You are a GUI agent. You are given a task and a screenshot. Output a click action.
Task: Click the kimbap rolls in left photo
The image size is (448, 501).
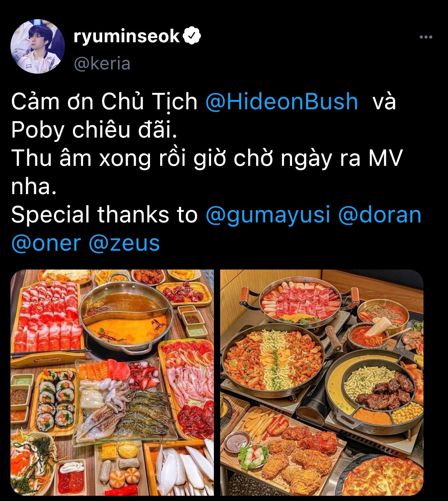click(56, 400)
